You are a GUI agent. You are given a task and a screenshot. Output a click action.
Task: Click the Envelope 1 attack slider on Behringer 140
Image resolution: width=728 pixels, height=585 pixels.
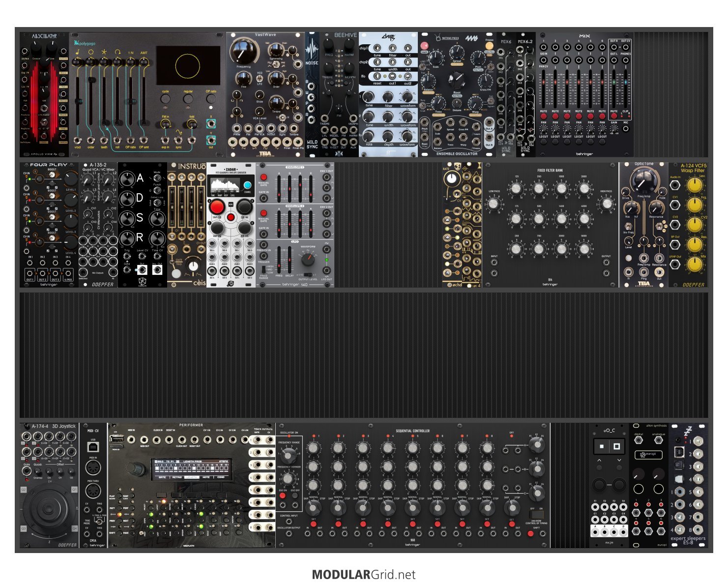click(280, 188)
